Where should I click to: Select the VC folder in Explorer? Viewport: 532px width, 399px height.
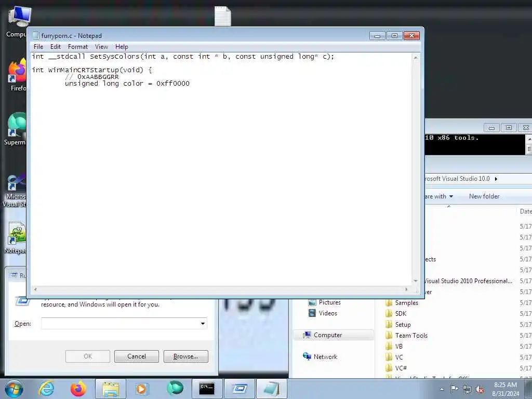tap(399, 357)
